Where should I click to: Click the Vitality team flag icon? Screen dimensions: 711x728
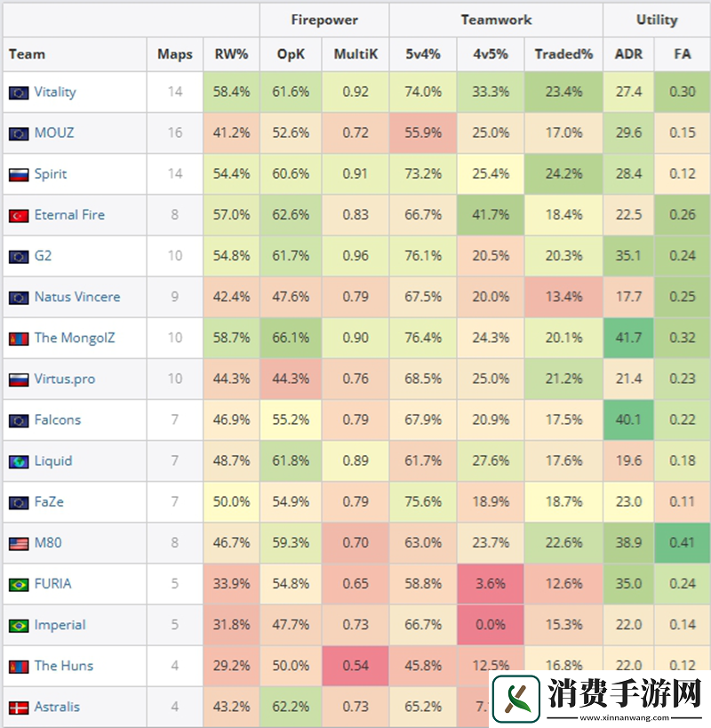[x=19, y=92]
